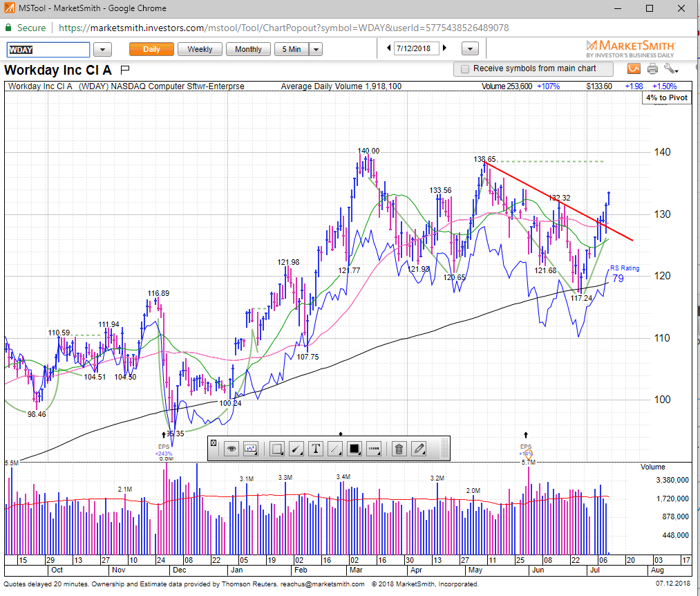Click the MarketSmith logo
700x596 pixels.
(x=630, y=48)
